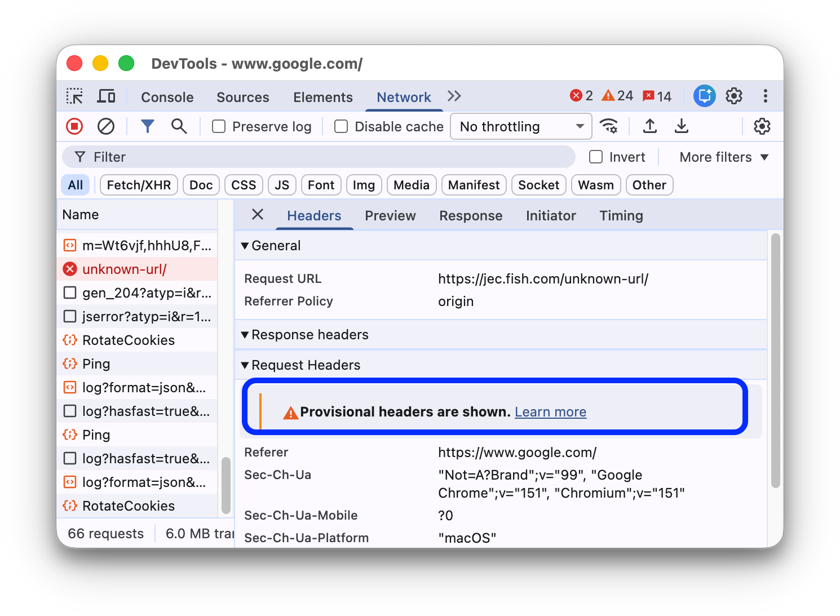Open the Preview tab
Screen dimensions: 840x616
[390, 215]
